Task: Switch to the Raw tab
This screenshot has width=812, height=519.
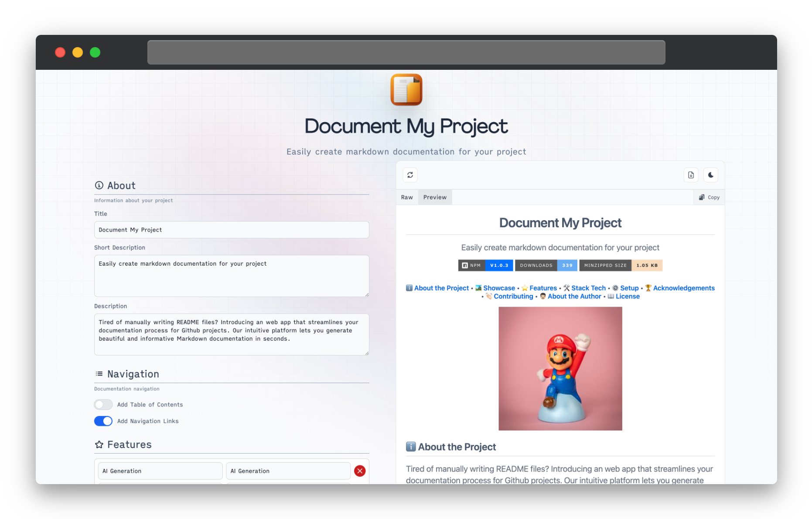Action: 407,197
